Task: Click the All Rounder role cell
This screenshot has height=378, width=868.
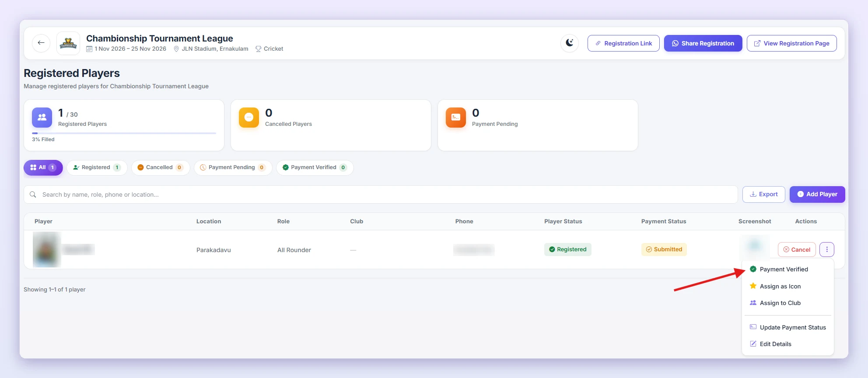Action: (x=294, y=250)
